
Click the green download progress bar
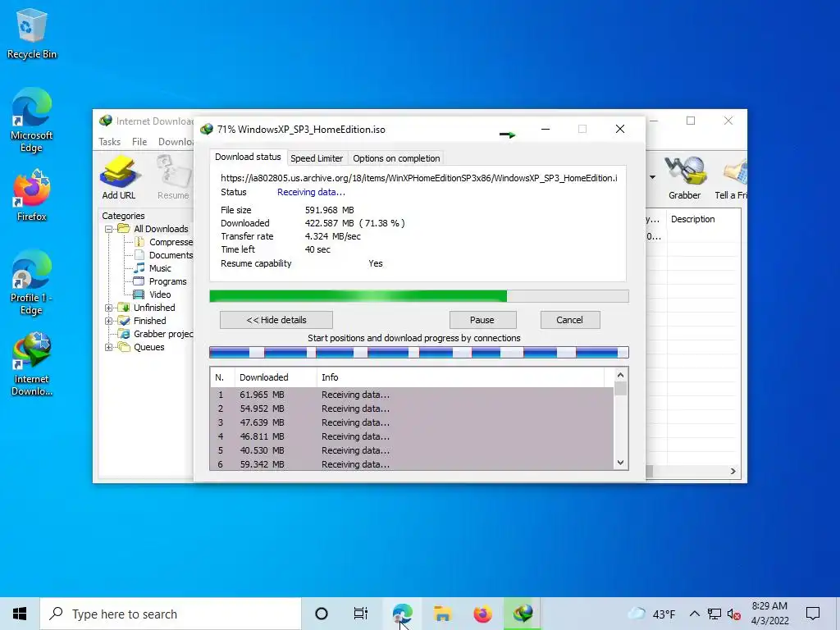[419, 296]
